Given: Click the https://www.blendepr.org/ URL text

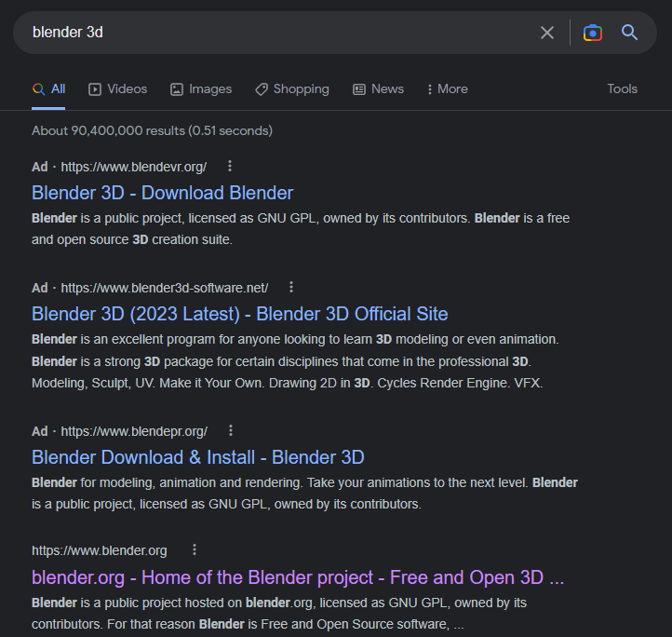Looking at the screenshot, I should click(134, 431).
